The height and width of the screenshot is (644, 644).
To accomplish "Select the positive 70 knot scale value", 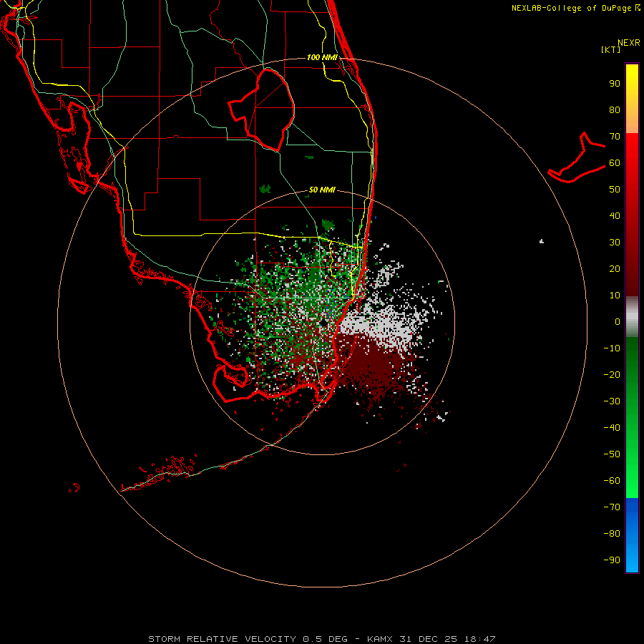I will [x=615, y=137].
